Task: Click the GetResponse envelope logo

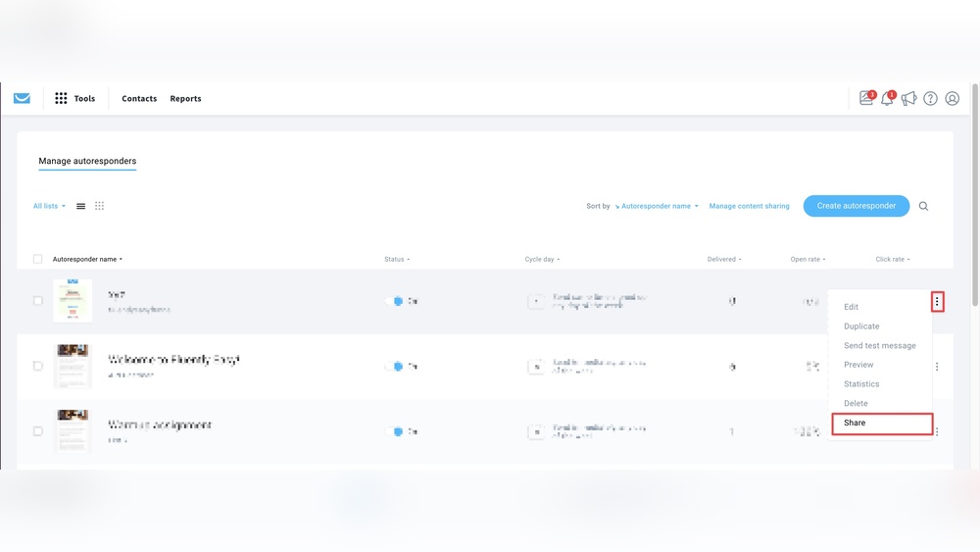Action: tap(22, 98)
